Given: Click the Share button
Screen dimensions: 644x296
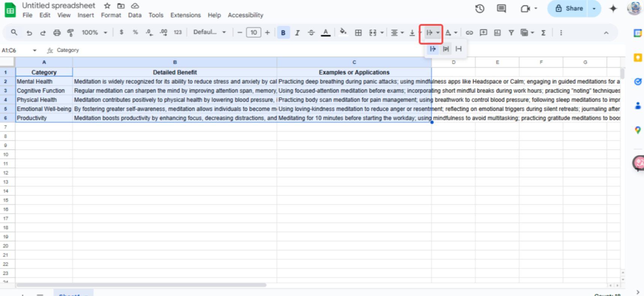Looking at the screenshot, I should pyautogui.click(x=569, y=9).
